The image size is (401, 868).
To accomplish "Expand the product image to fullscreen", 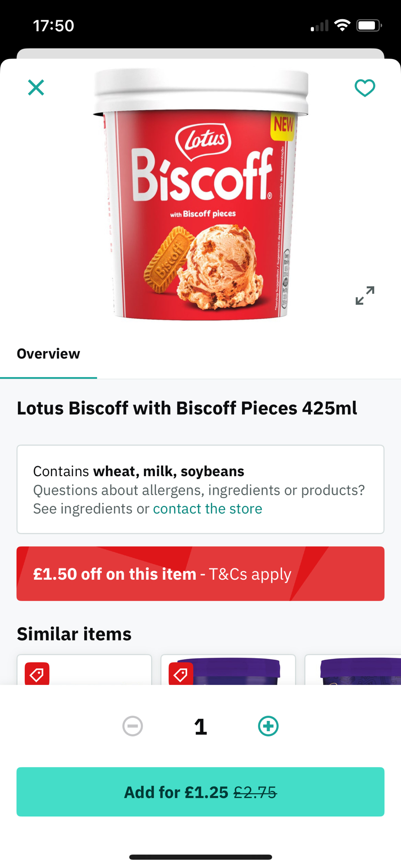I will coord(365,296).
